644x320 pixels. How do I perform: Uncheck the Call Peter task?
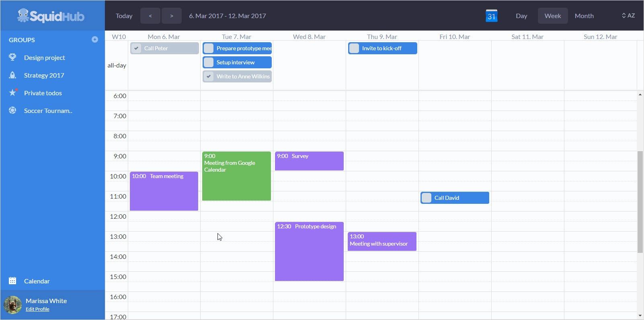tap(136, 48)
